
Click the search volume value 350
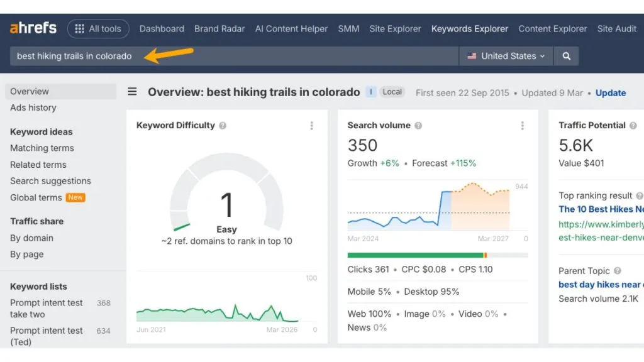362,145
